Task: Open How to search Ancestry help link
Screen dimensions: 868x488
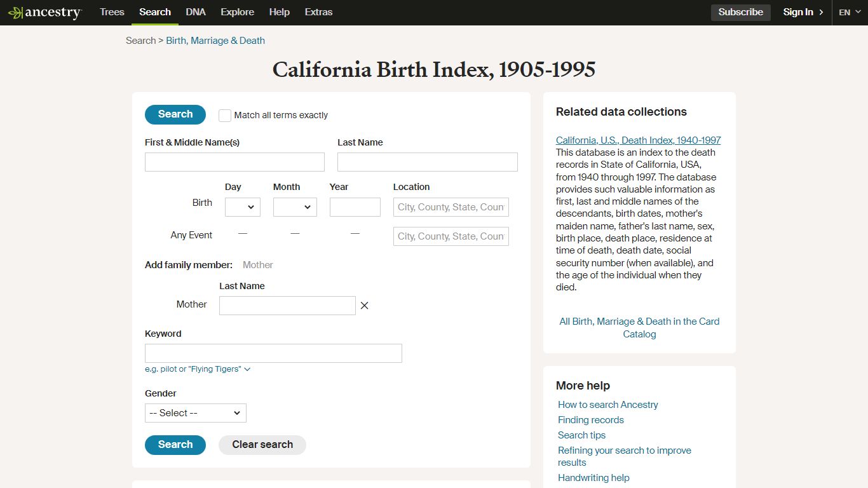Action: (x=608, y=405)
